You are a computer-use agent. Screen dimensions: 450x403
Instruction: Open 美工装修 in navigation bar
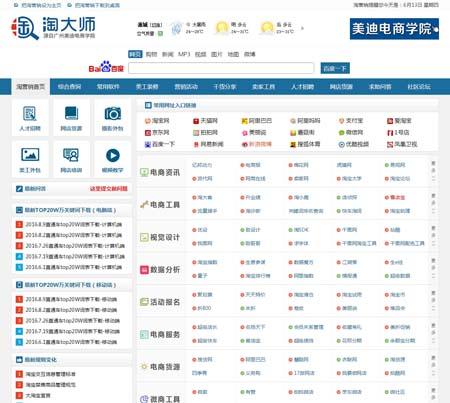(x=147, y=87)
